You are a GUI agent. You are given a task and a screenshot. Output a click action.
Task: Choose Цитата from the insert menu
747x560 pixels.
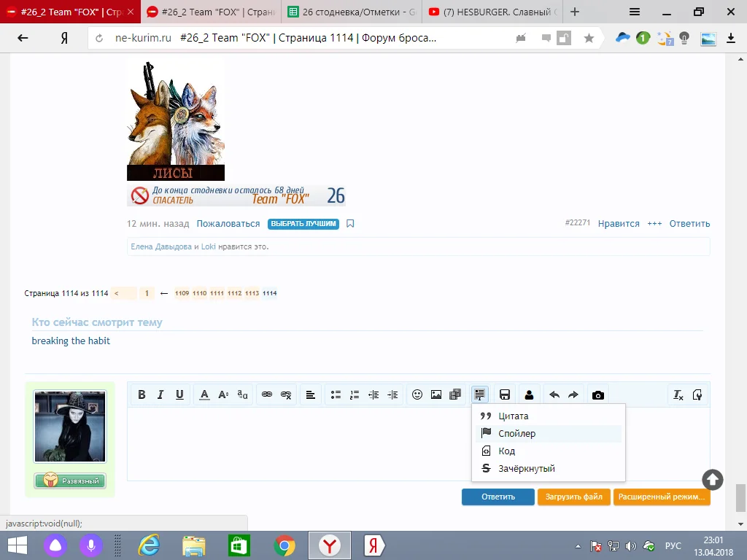(x=549, y=416)
